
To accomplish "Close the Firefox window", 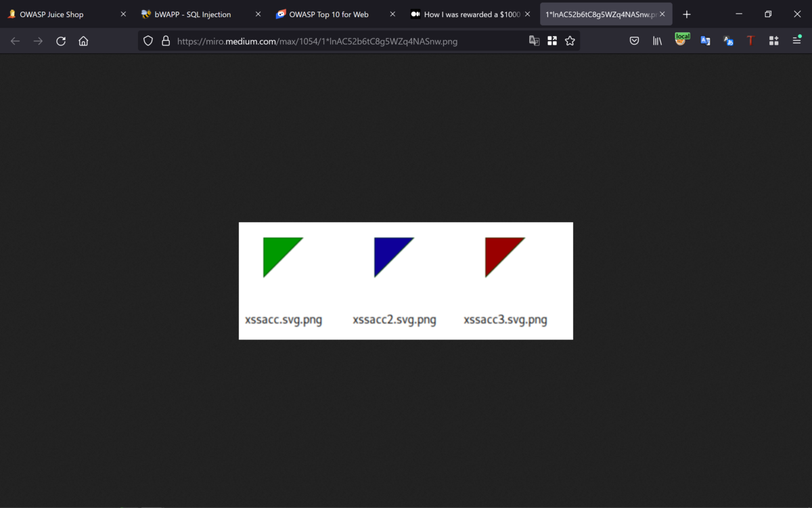I will 797,14.
